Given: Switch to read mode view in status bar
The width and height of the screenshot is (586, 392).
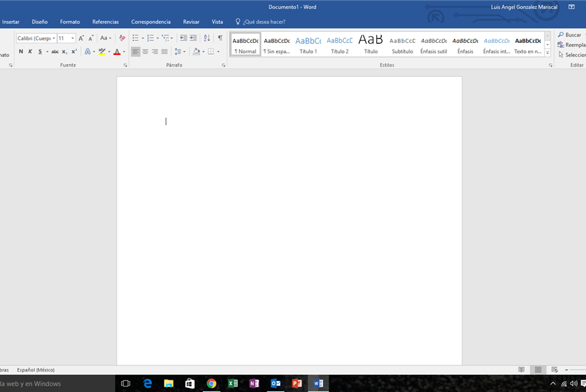Looking at the screenshot, I should pyautogui.click(x=521, y=370).
